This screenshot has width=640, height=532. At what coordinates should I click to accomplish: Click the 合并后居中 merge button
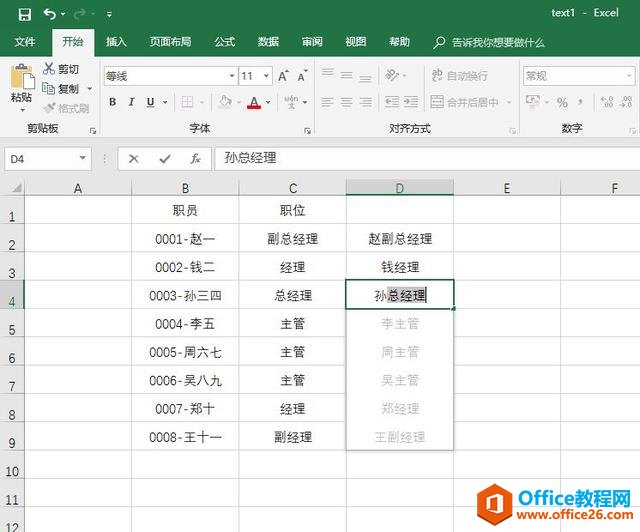point(464,102)
